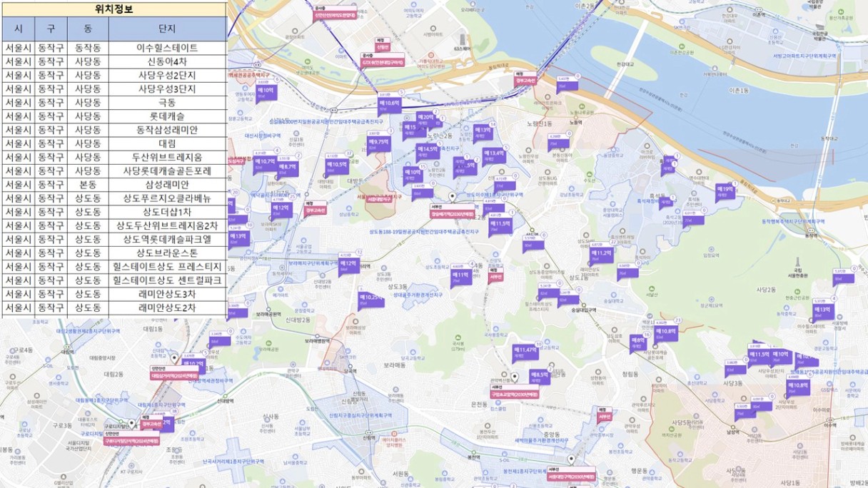Click the 위치정보 table title

[x=113, y=9]
